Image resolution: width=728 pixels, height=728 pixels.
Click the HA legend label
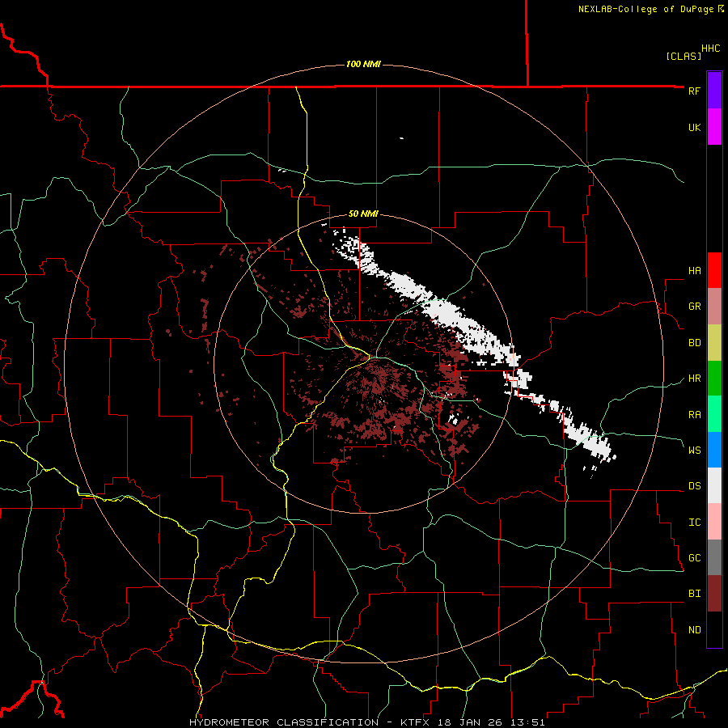[694, 270]
